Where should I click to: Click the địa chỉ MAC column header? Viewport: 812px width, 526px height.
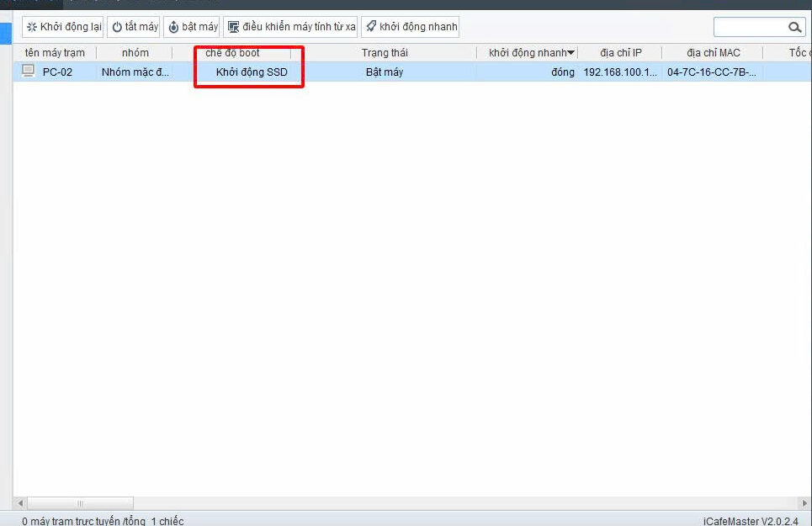point(713,53)
